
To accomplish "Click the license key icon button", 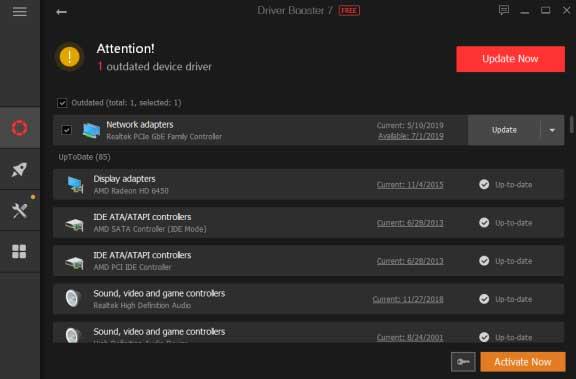I will [463, 362].
